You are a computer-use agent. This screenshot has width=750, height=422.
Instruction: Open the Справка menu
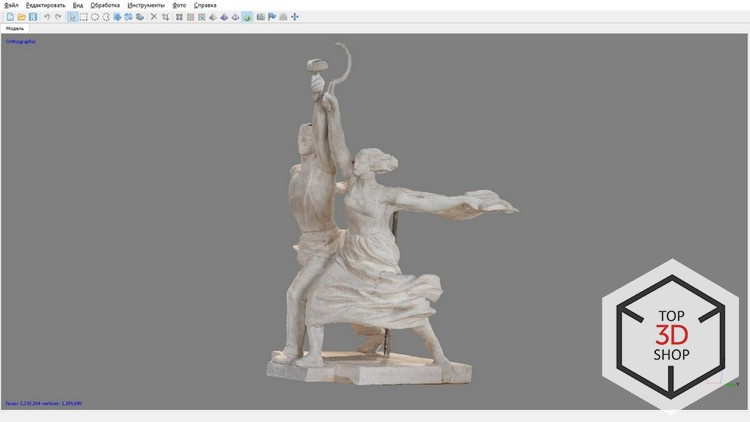205,5
